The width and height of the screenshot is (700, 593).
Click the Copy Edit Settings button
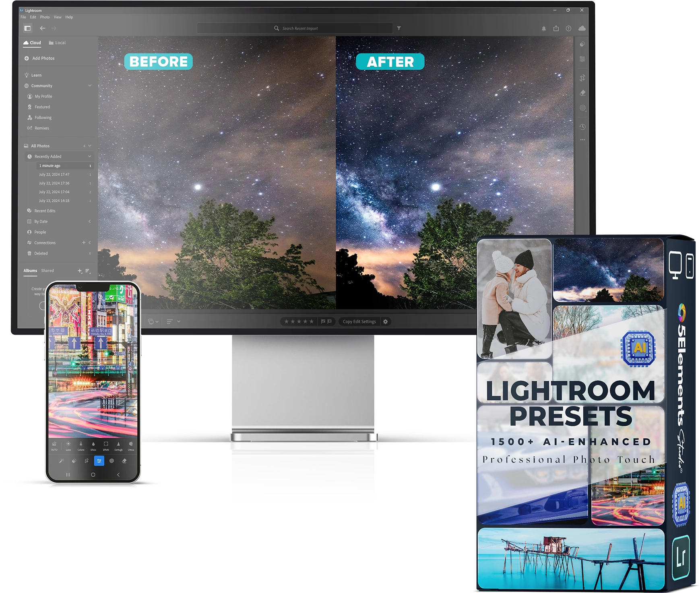pyautogui.click(x=359, y=321)
